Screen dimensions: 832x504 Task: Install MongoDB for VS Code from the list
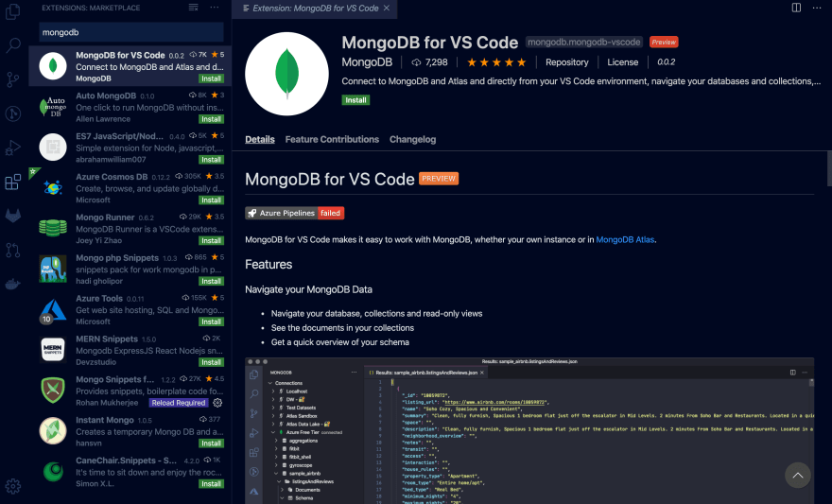click(211, 78)
